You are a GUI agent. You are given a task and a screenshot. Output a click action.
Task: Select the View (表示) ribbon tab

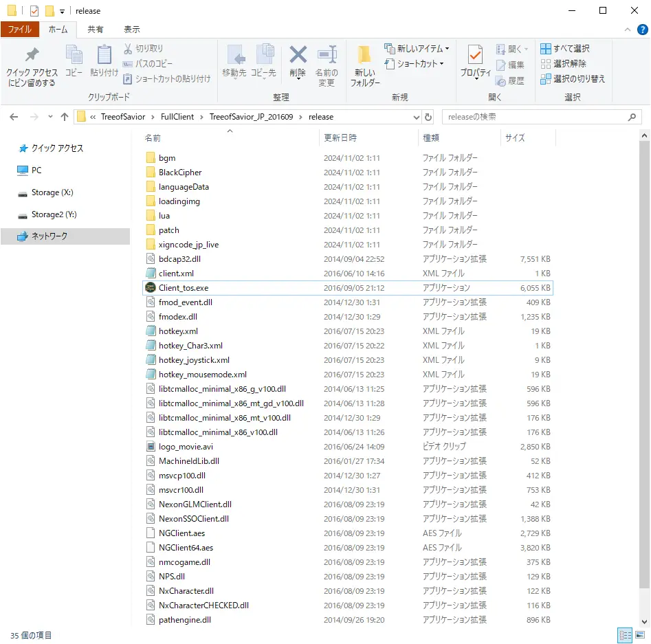pyautogui.click(x=131, y=30)
